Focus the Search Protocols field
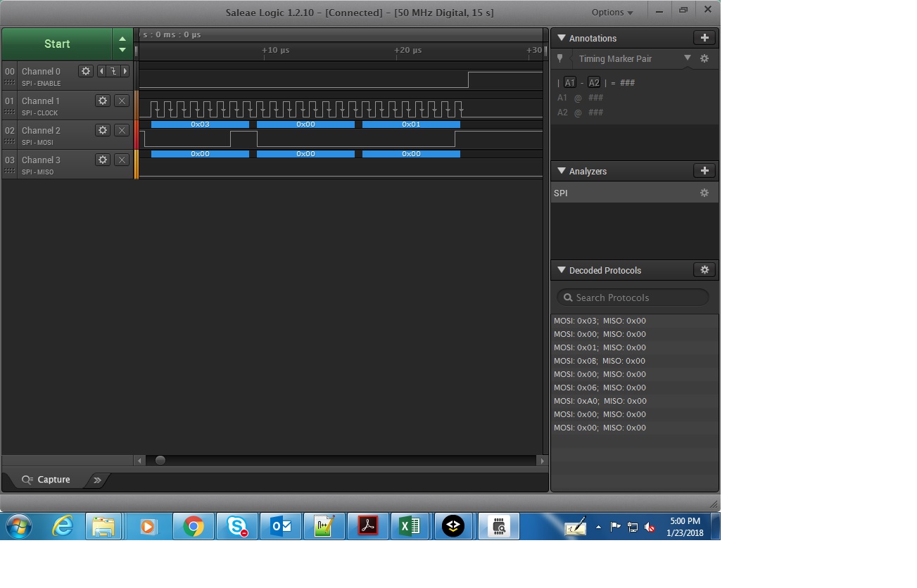The height and width of the screenshot is (588, 917). [633, 298]
